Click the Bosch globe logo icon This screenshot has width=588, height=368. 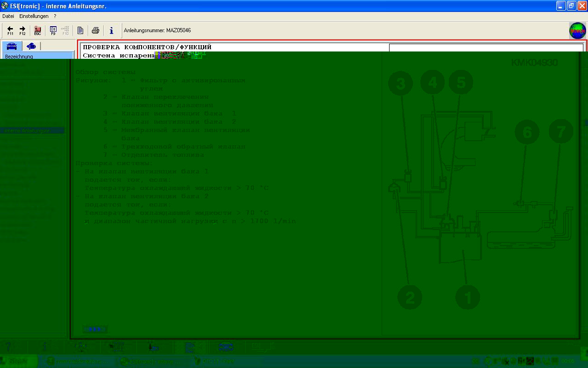577,30
